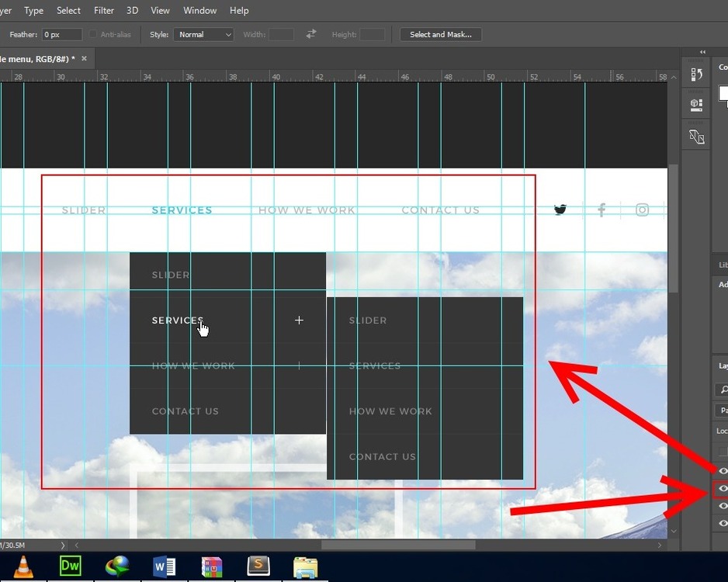Image resolution: width=728 pixels, height=582 pixels.
Task: Open Dreamweaver from the taskbar
Action: pos(71,566)
